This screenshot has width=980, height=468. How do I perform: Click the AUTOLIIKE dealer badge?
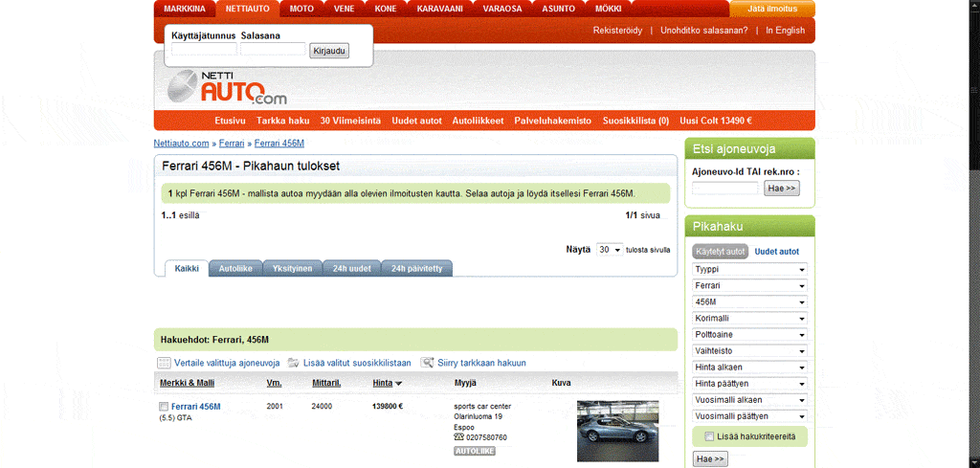pyautogui.click(x=475, y=451)
